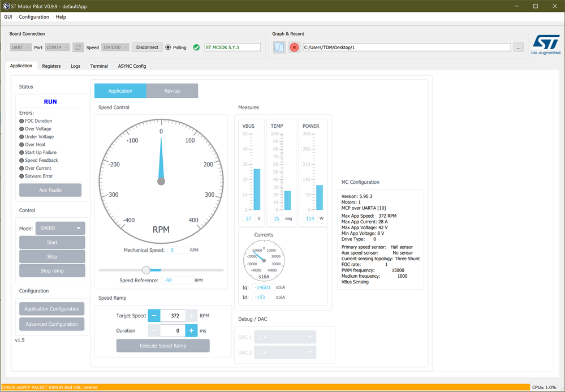Click the ST Motor Pilot title icon
This screenshot has width=565, height=392.
pos(6,6)
